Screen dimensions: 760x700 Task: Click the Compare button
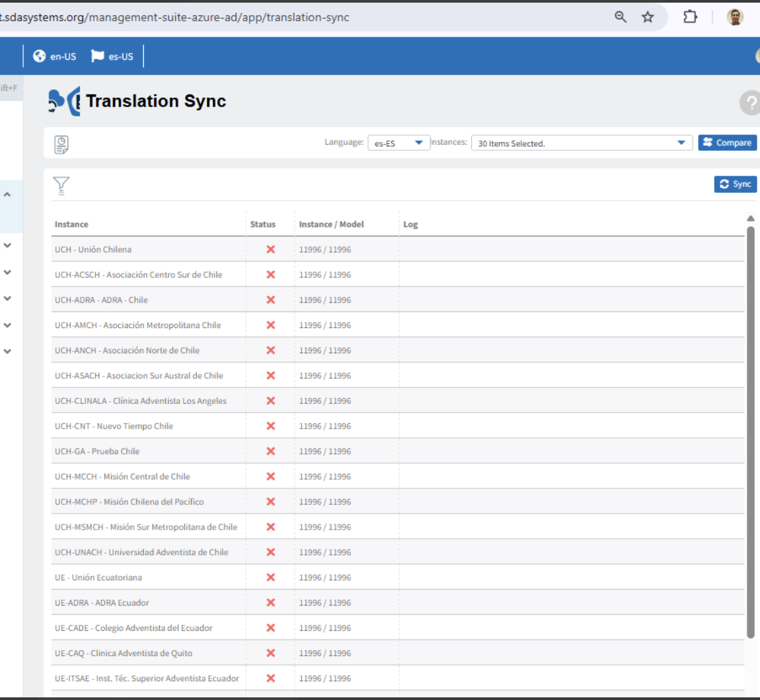click(x=727, y=142)
